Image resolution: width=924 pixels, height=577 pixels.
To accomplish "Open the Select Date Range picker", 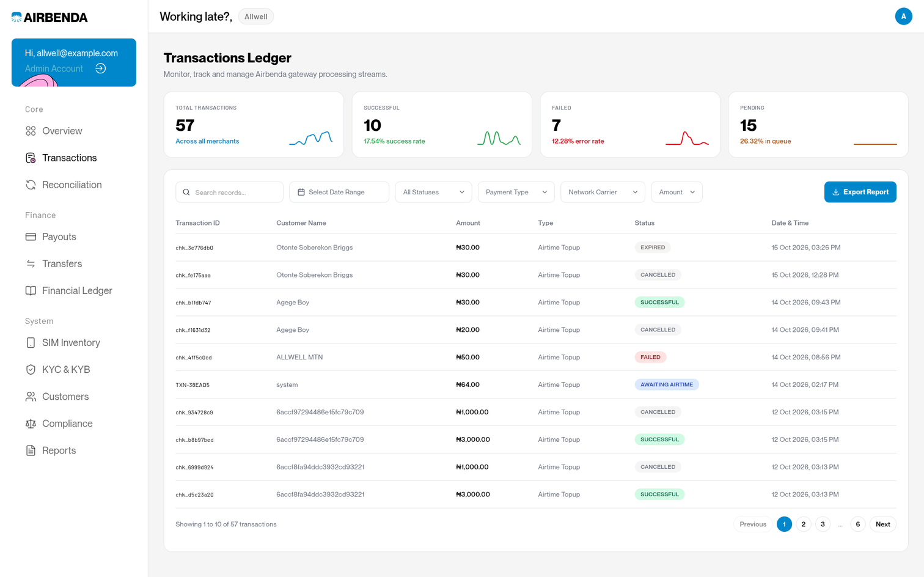I will pyautogui.click(x=339, y=192).
